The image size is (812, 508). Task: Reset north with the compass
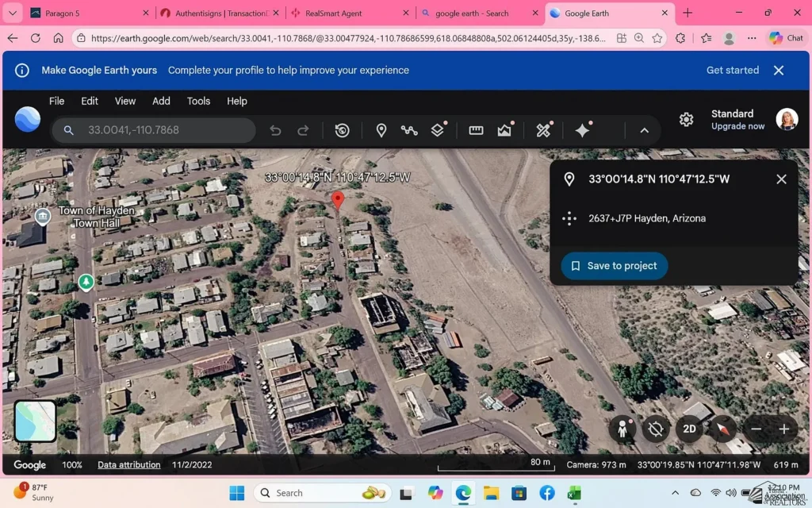[722, 429]
